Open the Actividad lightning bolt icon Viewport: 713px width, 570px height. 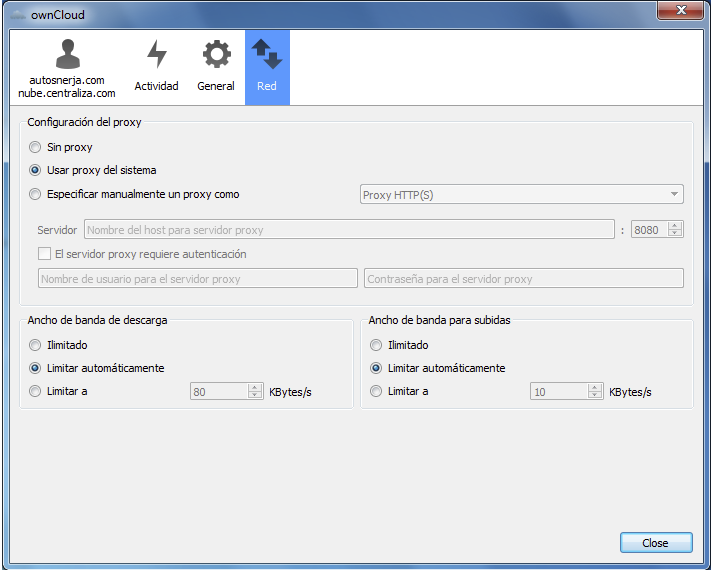pyautogui.click(x=156, y=55)
